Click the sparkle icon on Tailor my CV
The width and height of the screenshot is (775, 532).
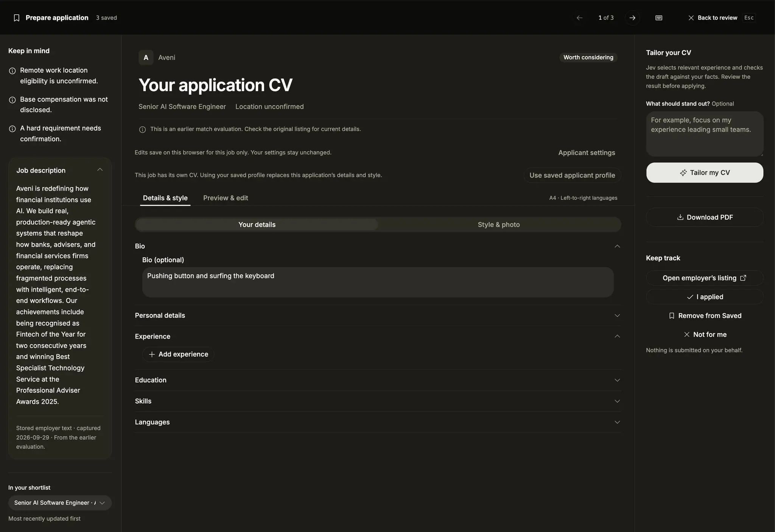click(x=683, y=173)
